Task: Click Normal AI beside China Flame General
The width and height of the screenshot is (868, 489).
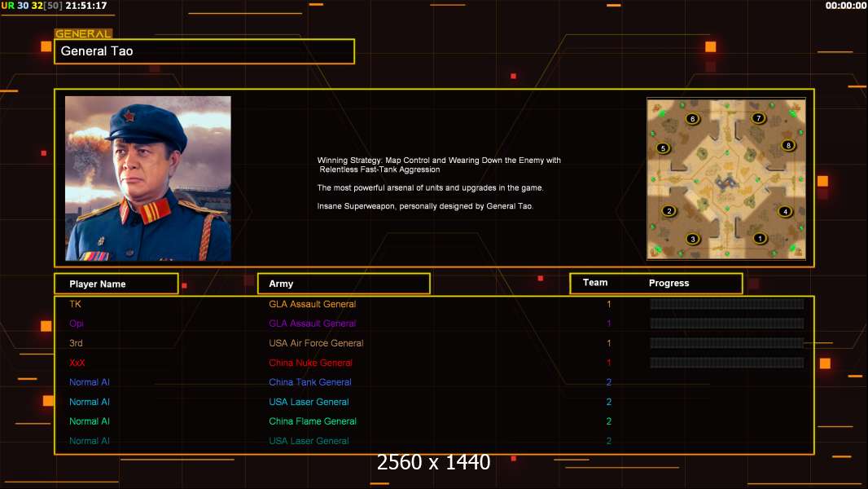Action: [x=89, y=421]
